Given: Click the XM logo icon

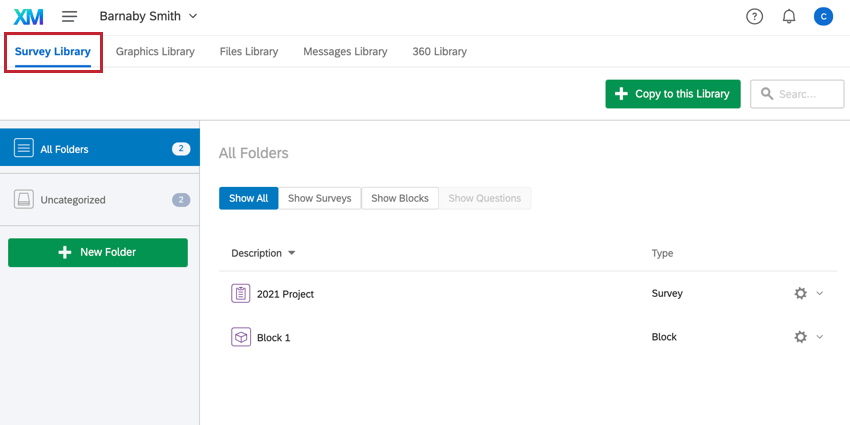Looking at the screenshot, I should [x=28, y=17].
